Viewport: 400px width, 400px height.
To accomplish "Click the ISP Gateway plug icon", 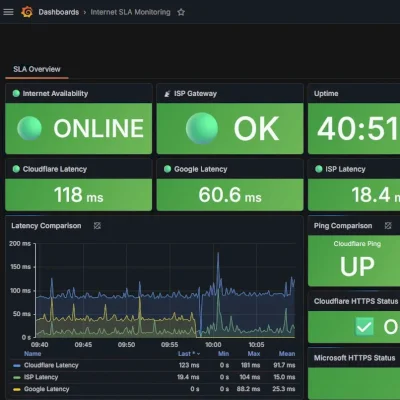I will [167, 94].
